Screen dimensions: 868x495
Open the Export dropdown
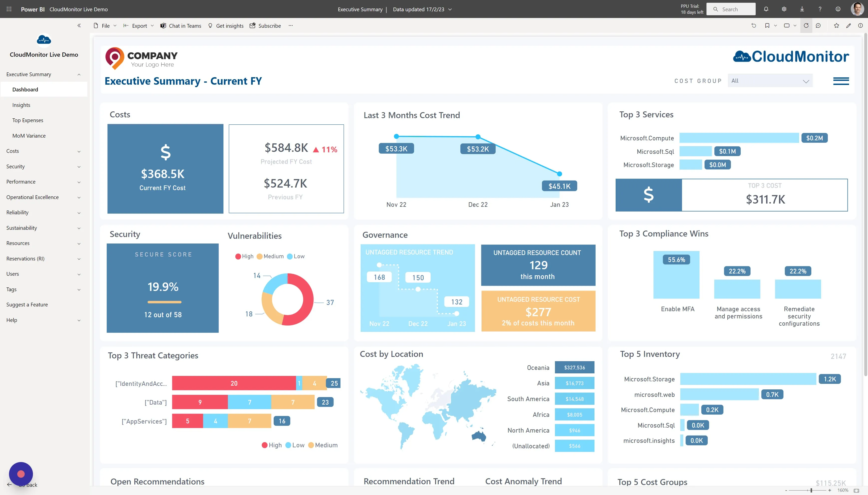click(x=139, y=25)
